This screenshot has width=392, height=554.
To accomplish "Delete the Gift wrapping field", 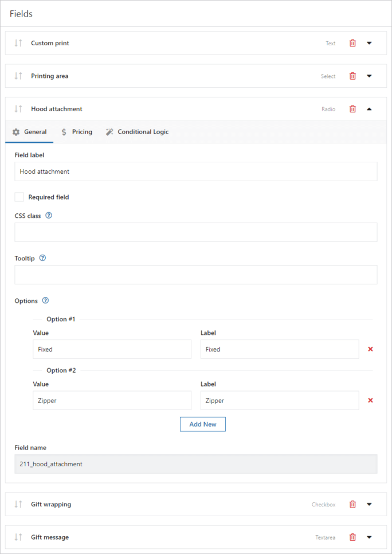I will coord(352,504).
